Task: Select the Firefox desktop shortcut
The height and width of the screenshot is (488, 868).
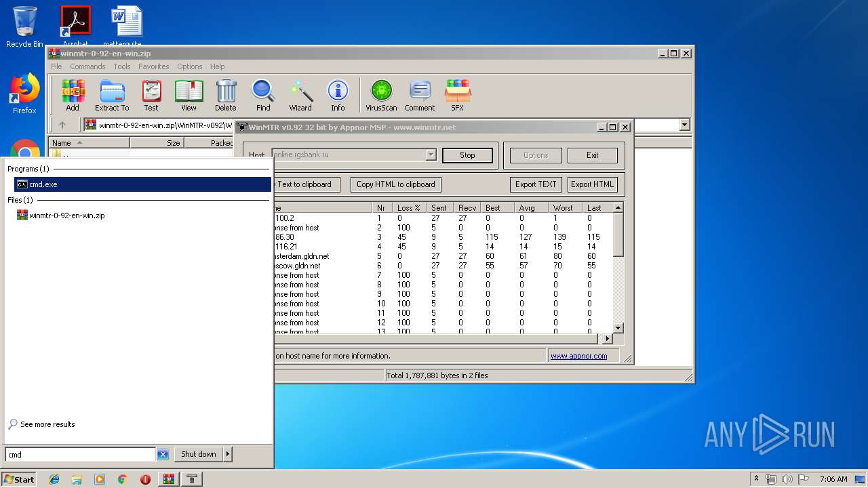Action: 24,94
